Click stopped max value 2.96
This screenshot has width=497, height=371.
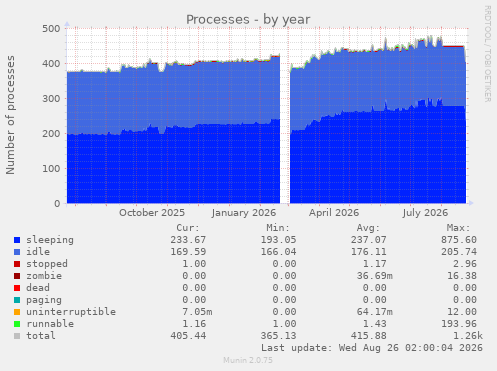click(465, 264)
